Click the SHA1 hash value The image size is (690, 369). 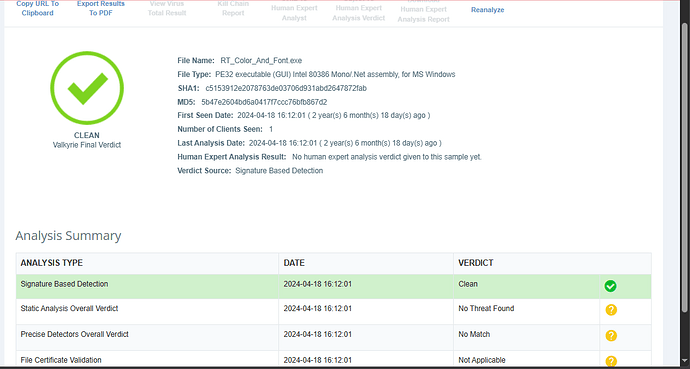pyautogui.click(x=286, y=88)
